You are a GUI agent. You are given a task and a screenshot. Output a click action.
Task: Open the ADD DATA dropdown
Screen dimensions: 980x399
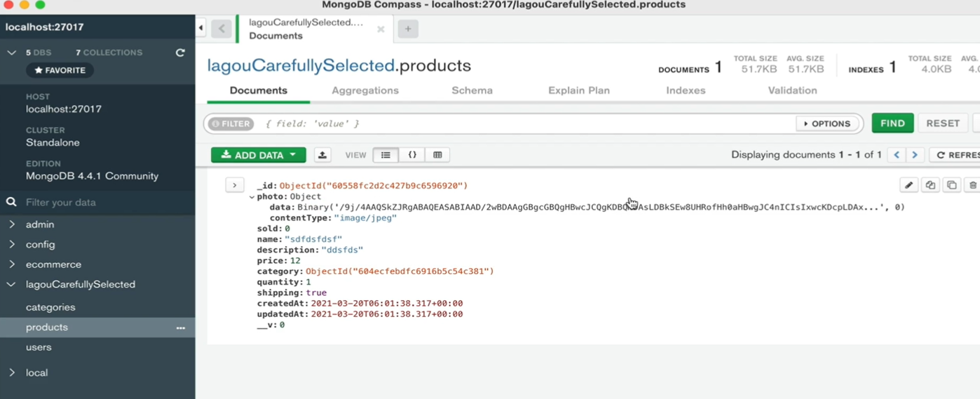[x=259, y=155]
